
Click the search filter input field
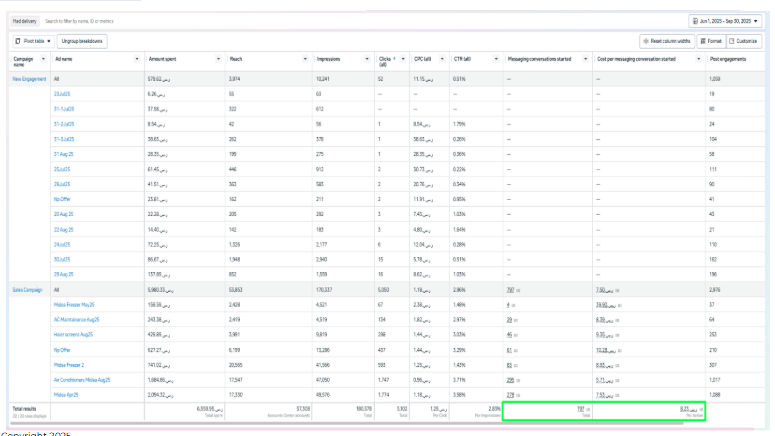[x=100, y=20]
